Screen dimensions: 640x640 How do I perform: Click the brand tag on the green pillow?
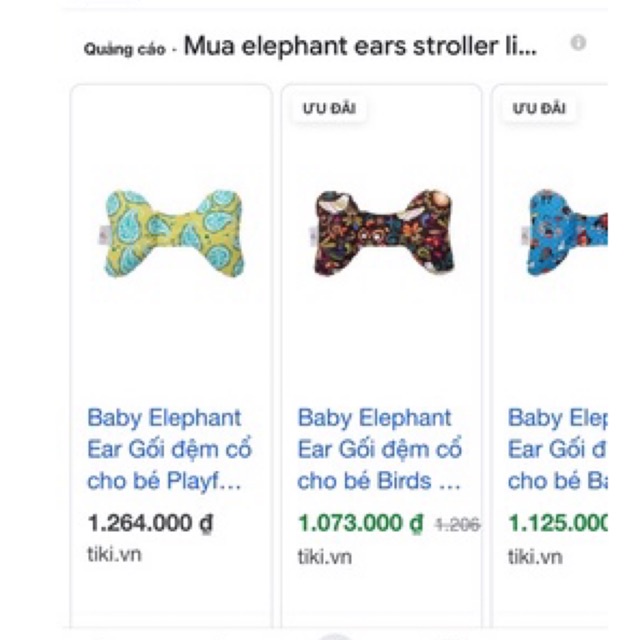[x=102, y=237]
